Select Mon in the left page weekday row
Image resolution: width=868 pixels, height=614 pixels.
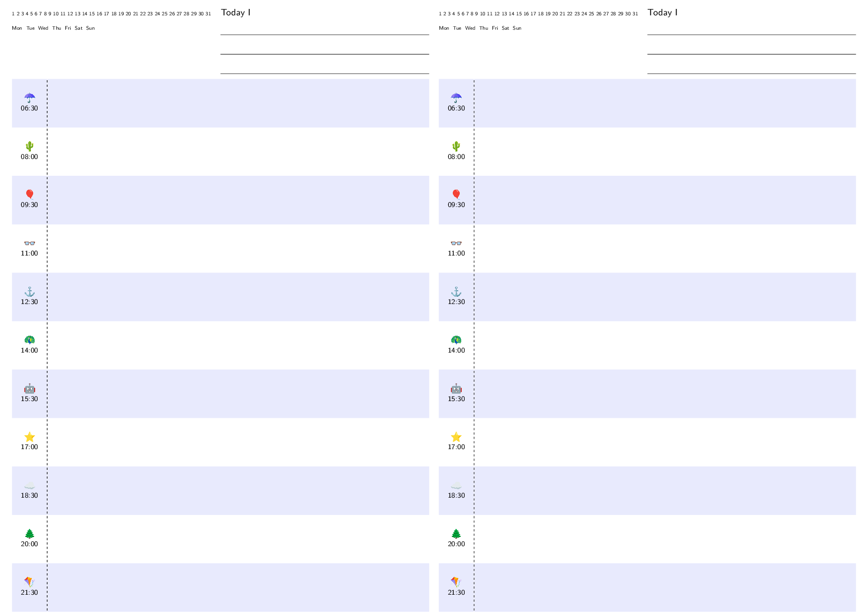(x=17, y=28)
